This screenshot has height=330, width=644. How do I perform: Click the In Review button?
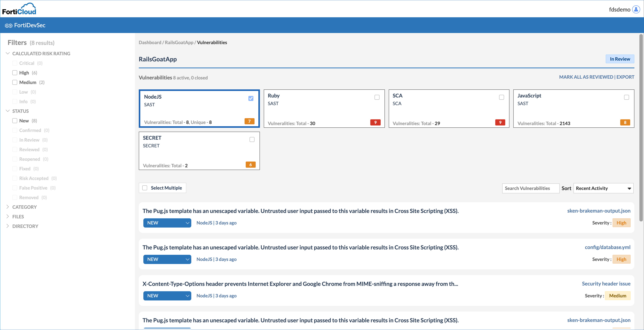[x=620, y=59]
